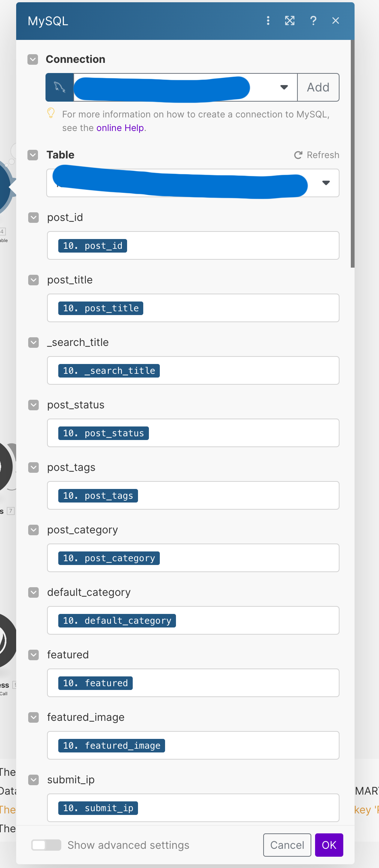
Task: Open the online Help link
Action: [x=120, y=128]
